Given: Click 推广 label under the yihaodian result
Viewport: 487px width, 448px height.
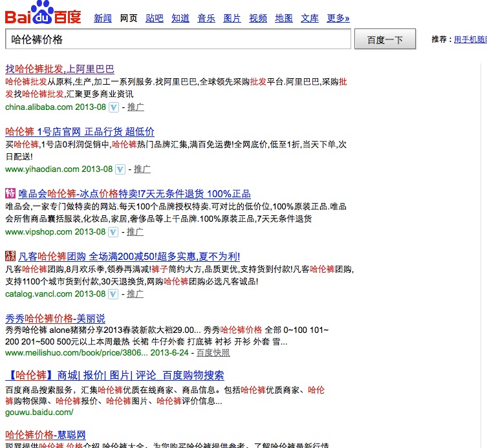Looking at the screenshot, I should tap(142, 169).
